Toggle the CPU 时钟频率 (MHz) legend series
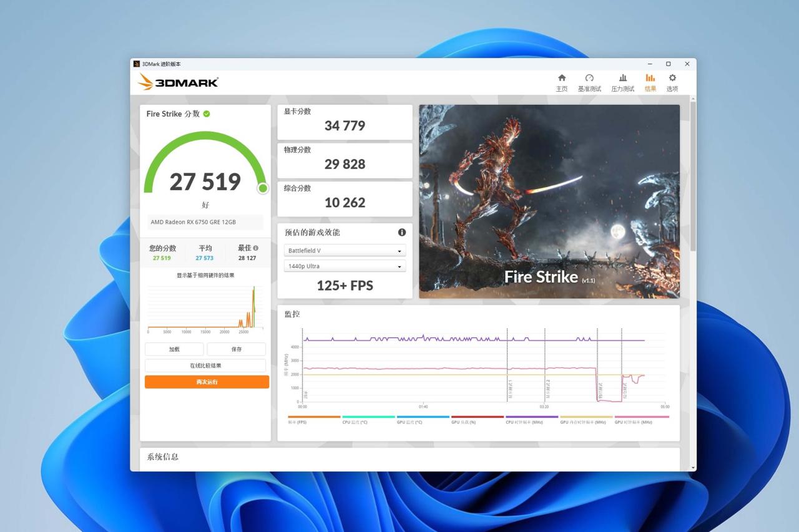 (x=532, y=420)
